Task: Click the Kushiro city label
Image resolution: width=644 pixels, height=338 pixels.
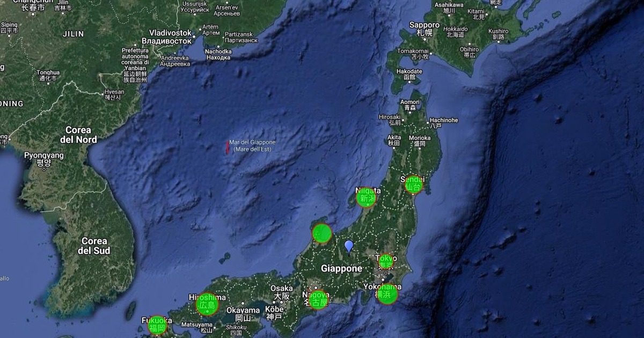Action: pyautogui.click(x=499, y=34)
